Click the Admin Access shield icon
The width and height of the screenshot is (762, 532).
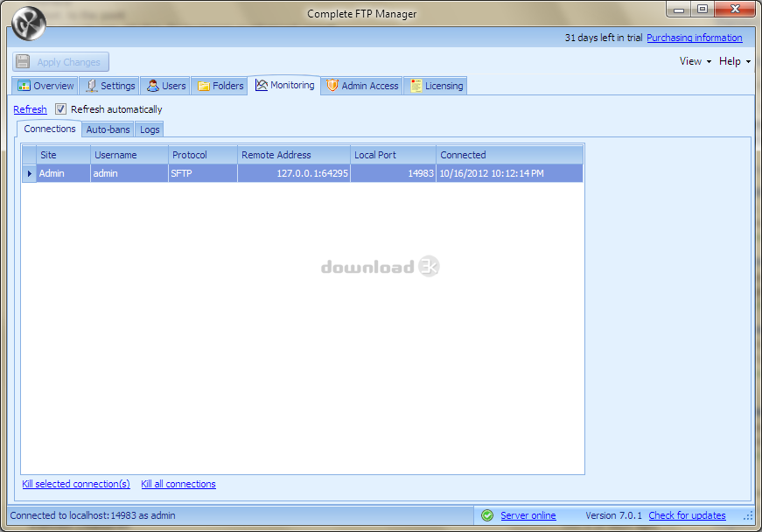(332, 86)
